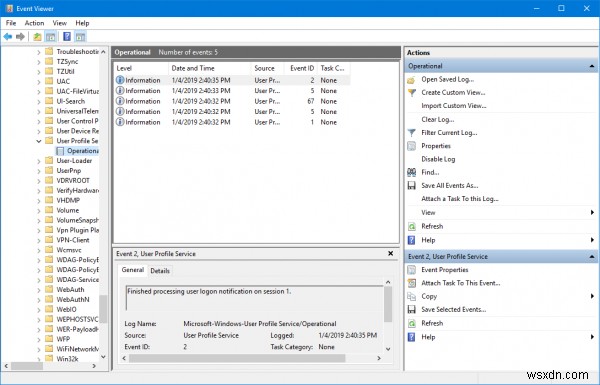Viewport: 600px width, 385px height.
Task: Sort by Level column header
Action: click(x=141, y=68)
